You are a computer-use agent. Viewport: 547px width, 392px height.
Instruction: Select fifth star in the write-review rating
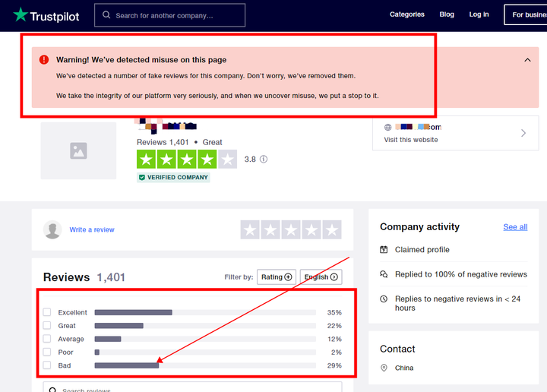(x=332, y=229)
